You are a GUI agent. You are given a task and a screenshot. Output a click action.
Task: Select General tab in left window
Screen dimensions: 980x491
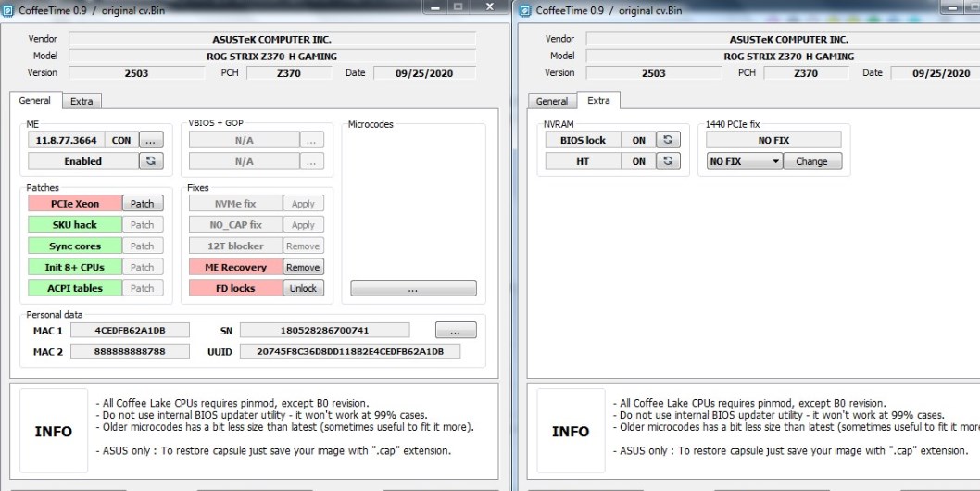point(35,100)
